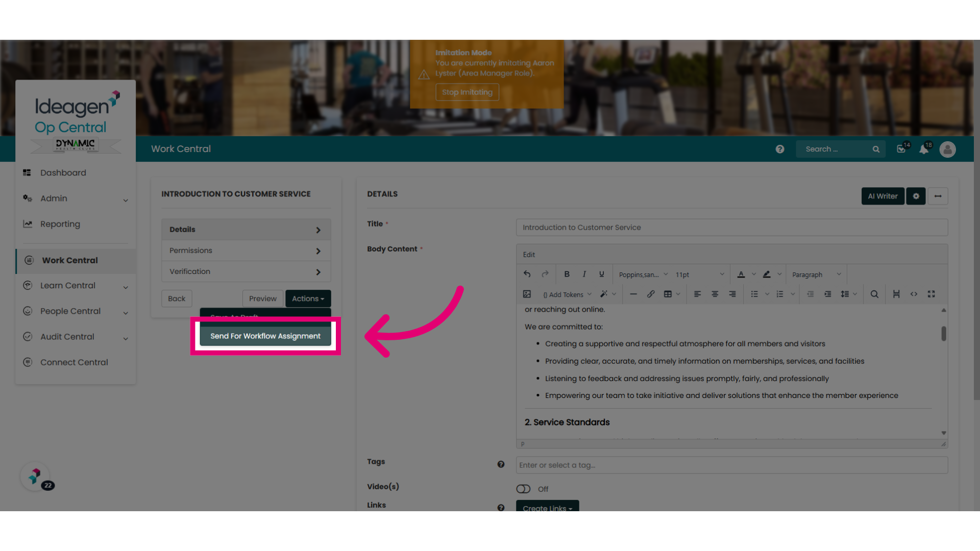Undo the last edit in editor
This screenshot has width=980, height=551.
point(527,274)
